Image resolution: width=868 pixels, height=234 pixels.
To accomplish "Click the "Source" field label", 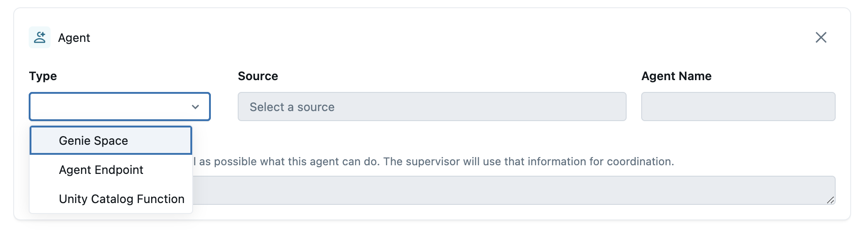I will [x=258, y=76].
